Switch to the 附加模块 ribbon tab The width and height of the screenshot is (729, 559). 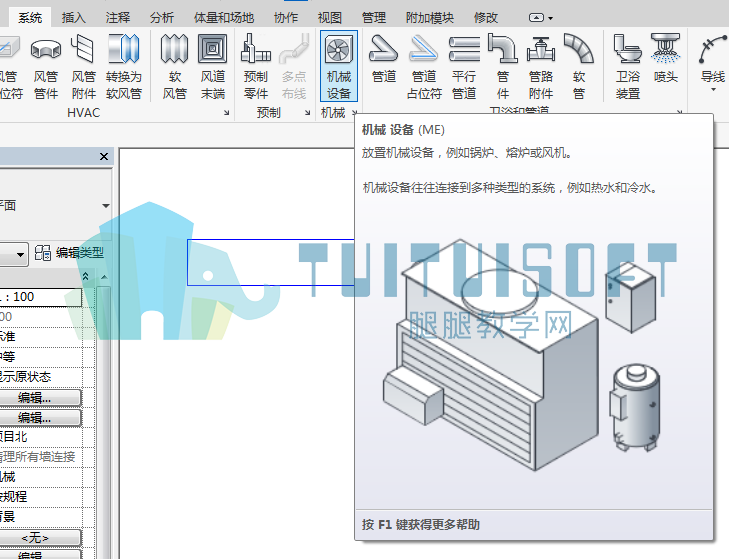tap(430, 18)
